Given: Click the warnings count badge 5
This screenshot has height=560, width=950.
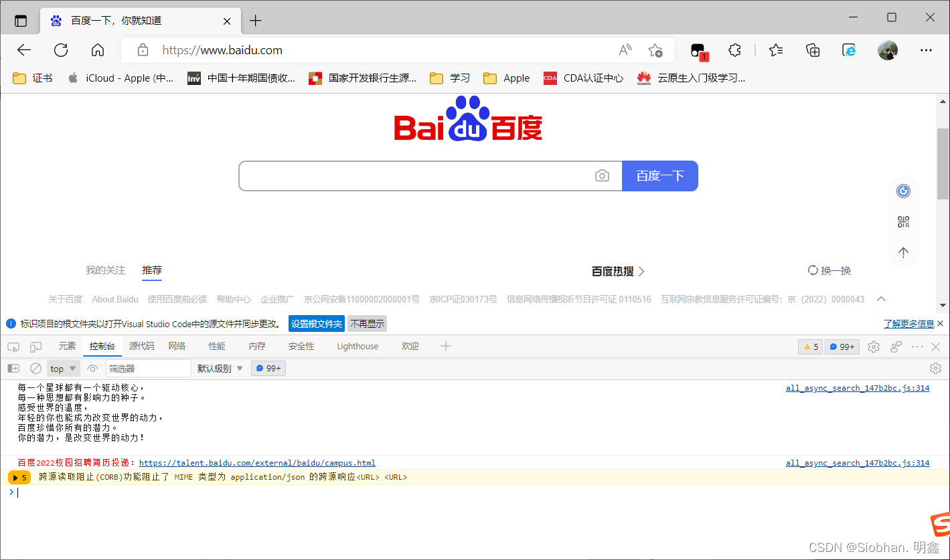Looking at the screenshot, I should click(810, 347).
